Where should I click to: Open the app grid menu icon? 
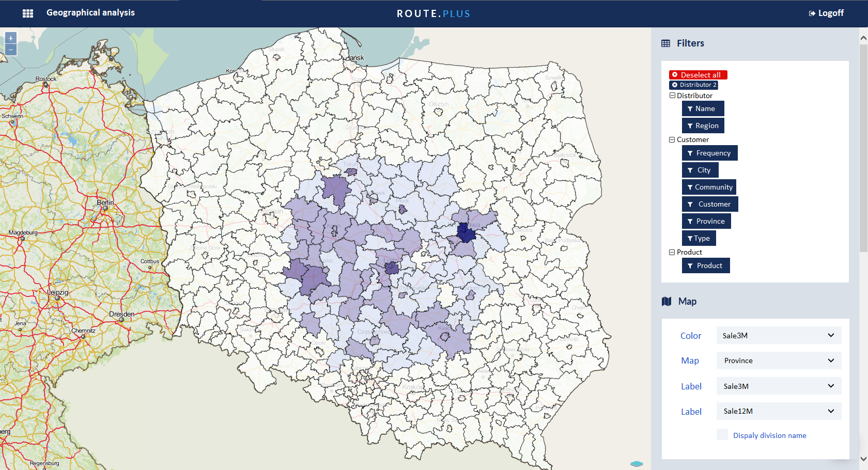[x=28, y=13]
